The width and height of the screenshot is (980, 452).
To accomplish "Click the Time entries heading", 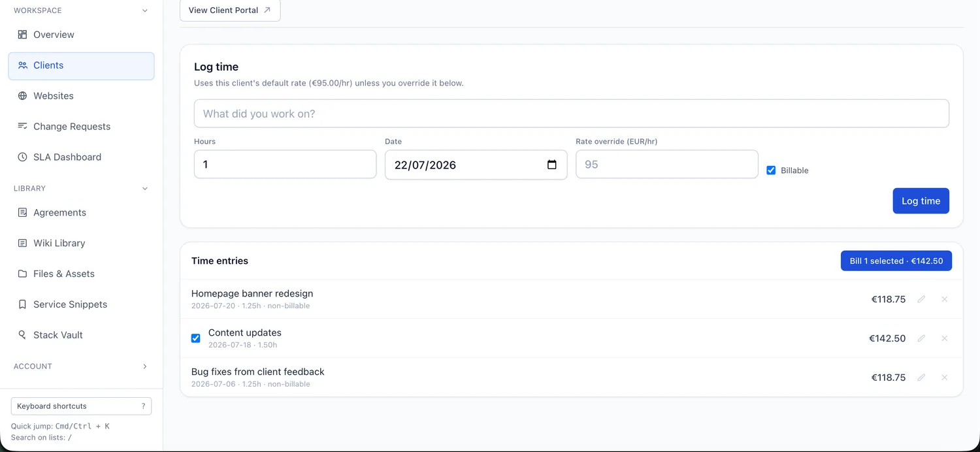I will (x=220, y=261).
